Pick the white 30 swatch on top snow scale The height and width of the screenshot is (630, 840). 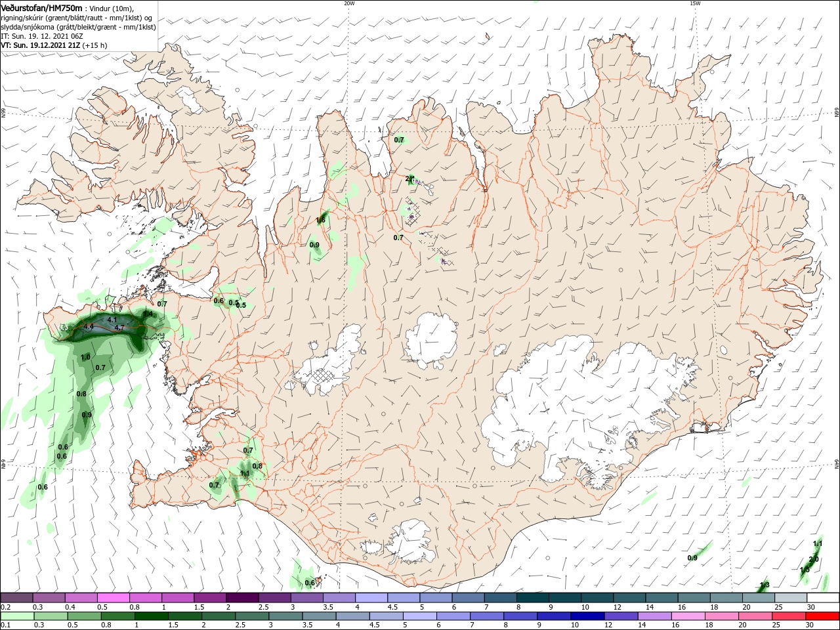click(x=823, y=598)
